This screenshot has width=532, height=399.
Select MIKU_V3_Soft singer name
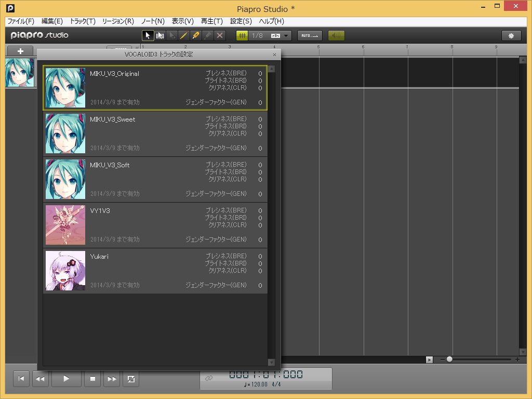click(110, 165)
